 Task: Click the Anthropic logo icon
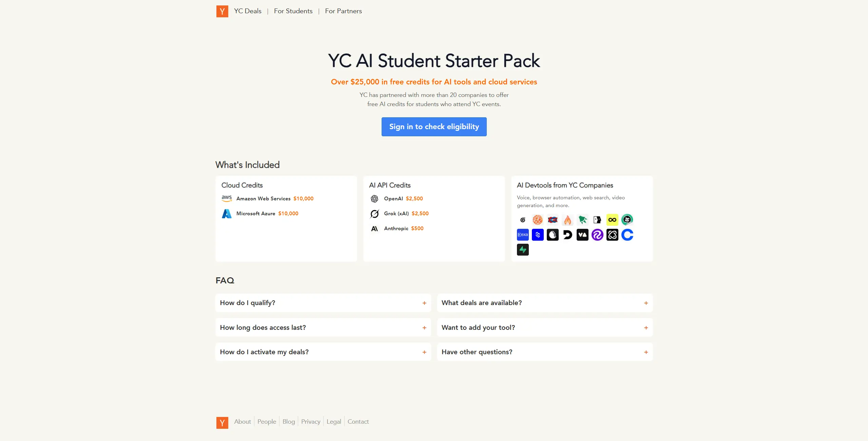tap(374, 228)
